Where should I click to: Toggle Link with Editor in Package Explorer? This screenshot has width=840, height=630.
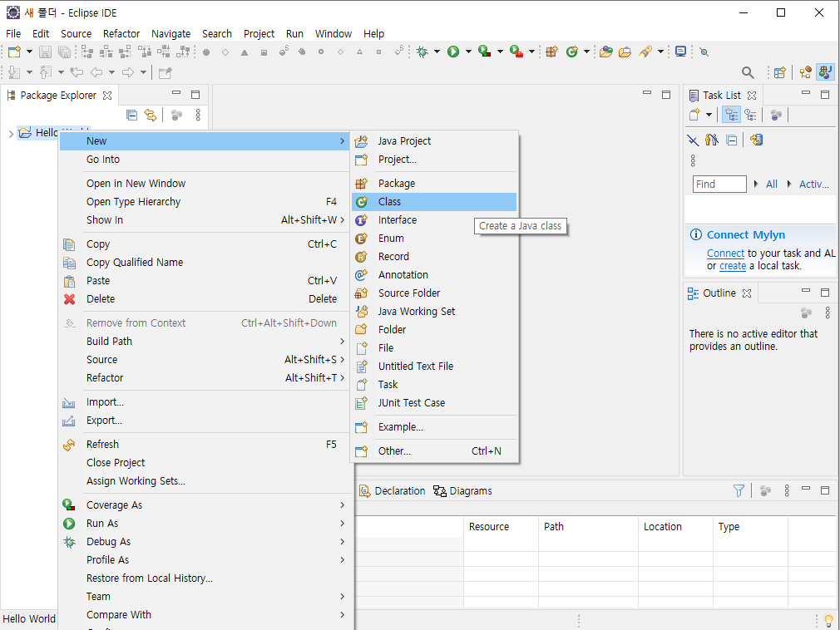click(151, 115)
